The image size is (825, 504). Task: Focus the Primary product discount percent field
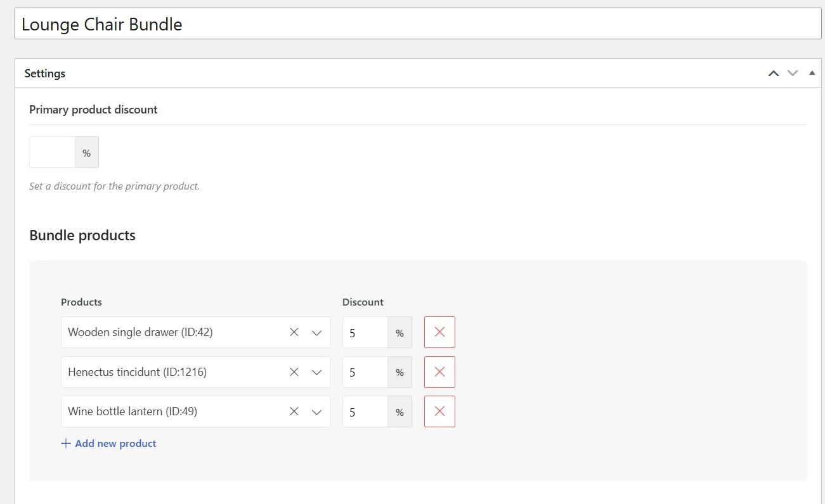(53, 153)
